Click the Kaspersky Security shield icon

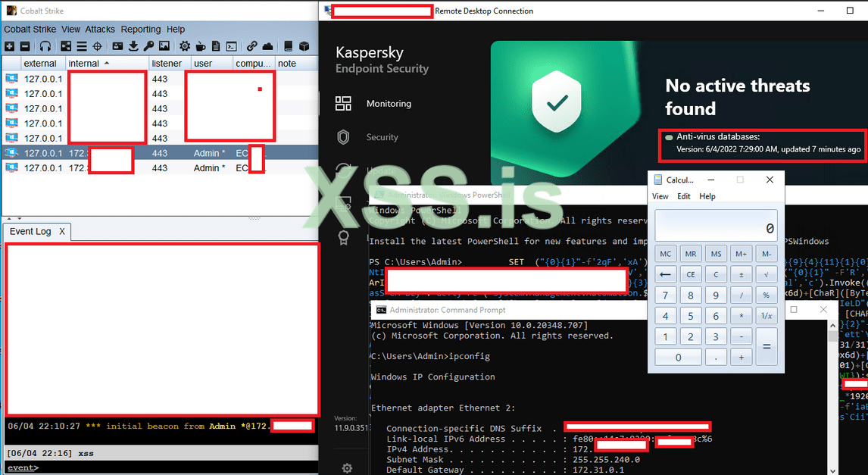[343, 137]
